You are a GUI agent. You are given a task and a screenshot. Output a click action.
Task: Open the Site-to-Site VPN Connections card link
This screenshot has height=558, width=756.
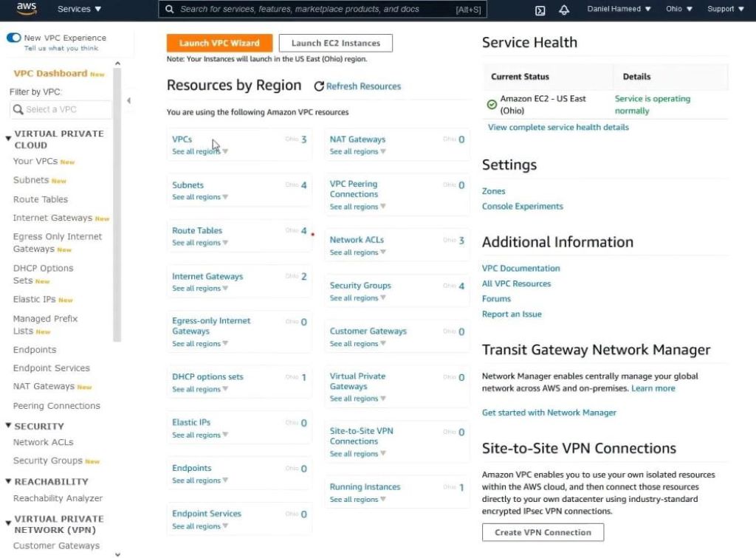click(x=362, y=436)
